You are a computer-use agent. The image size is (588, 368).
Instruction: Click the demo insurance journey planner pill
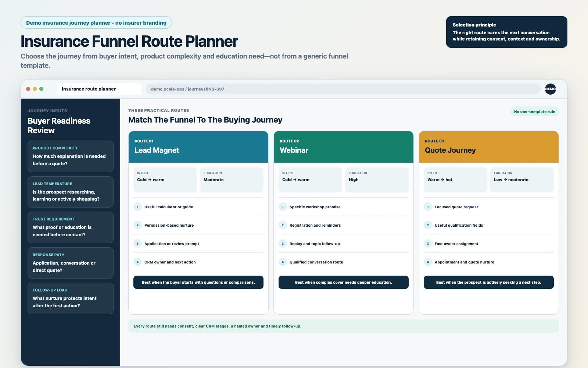(x=96, y=22)
